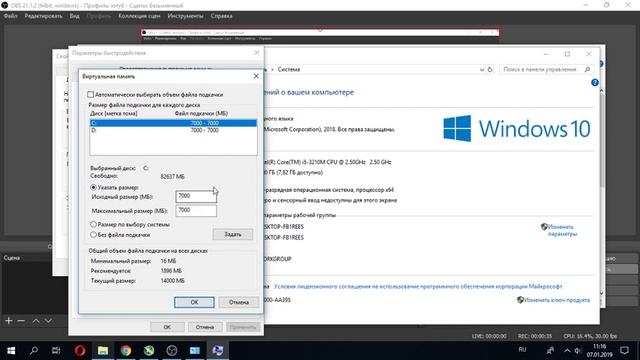This screenshot has height=360, width=640.
Task: Open taskbar search magnifier
Action: [34, 350]
